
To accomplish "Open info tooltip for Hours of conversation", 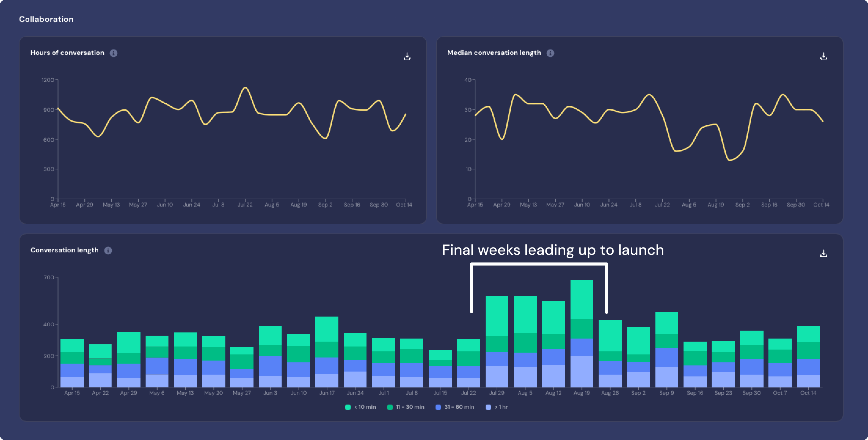I will (x=114, y=53).
